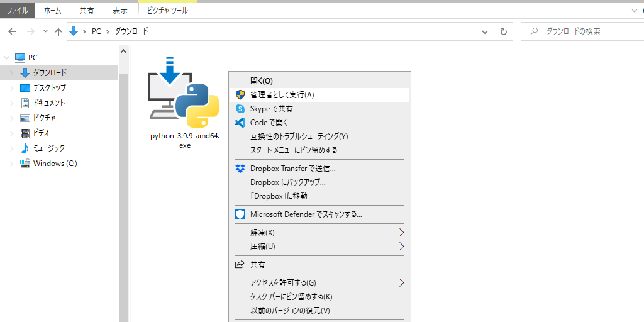Click the Dropbox icon beside Dropbox Transfer

(x=240, y=169)
